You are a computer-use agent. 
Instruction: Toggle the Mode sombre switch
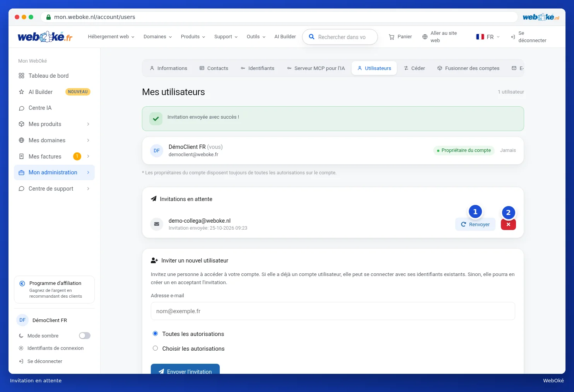pos(85,336)
